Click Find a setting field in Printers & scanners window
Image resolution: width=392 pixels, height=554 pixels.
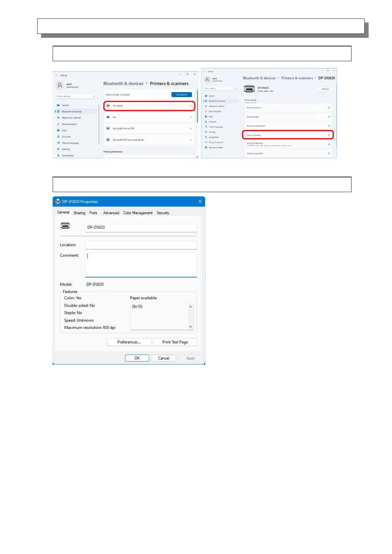pos(76,96)
